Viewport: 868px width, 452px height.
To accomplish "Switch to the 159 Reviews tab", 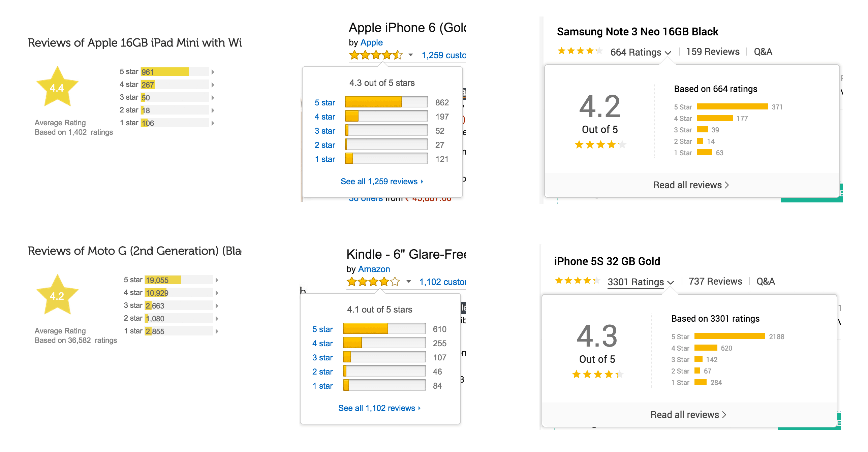I will pos(713,52).
